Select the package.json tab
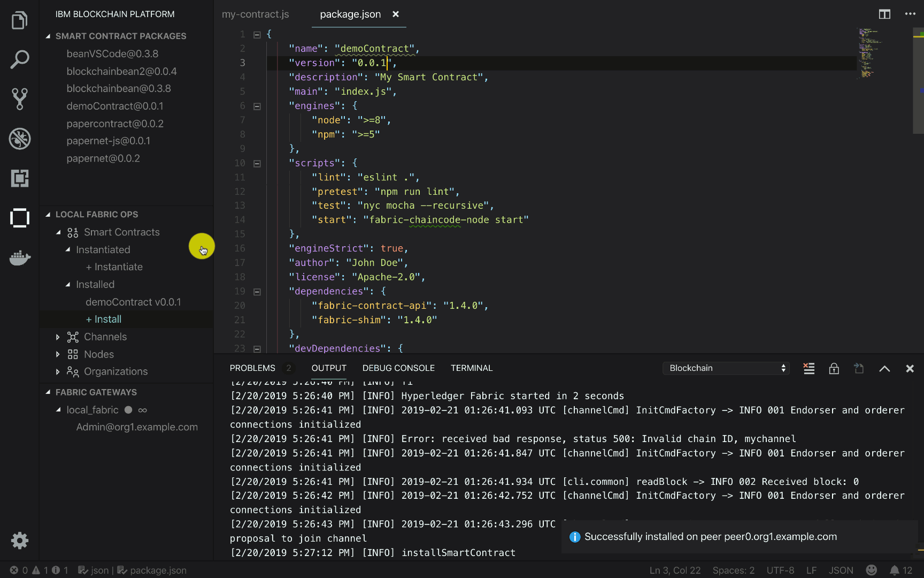This screenshot has height=578, width=924. pos(350,14)
